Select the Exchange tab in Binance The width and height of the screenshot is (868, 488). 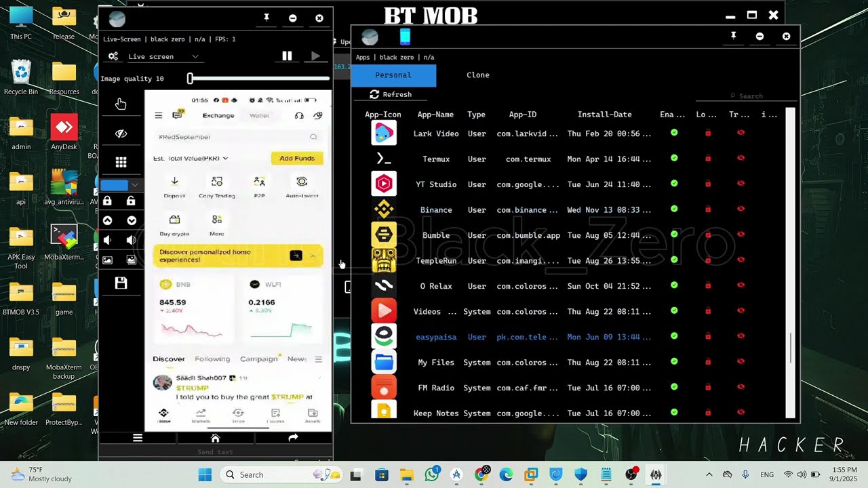tap(218, 115)
